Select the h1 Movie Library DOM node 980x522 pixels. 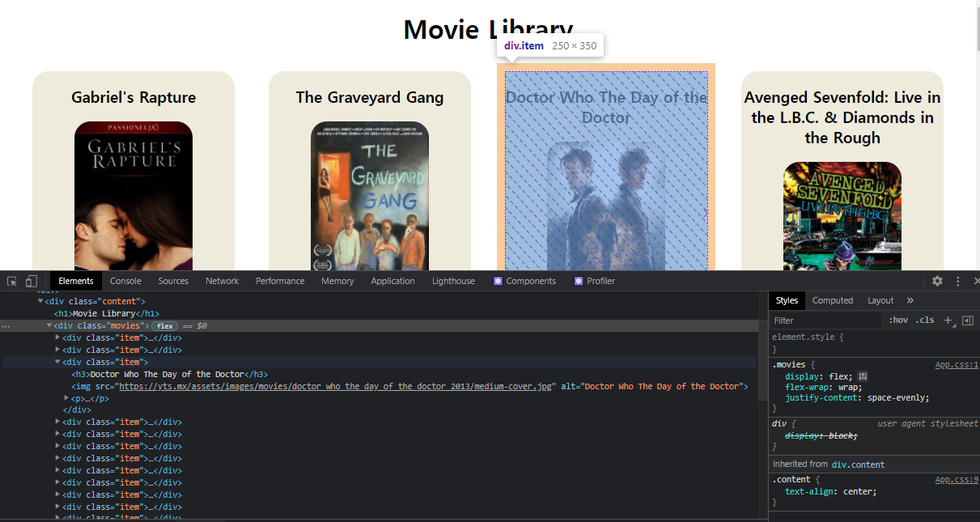(x=107, y=313)
